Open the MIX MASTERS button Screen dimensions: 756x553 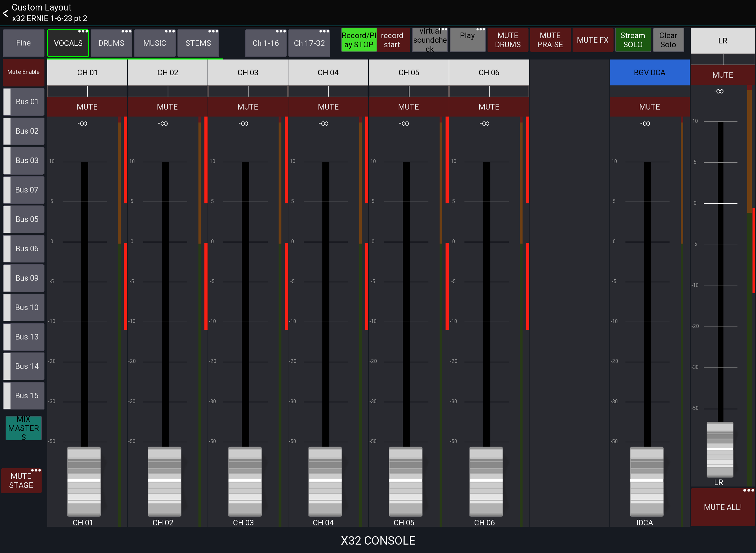tap(23, 428)
